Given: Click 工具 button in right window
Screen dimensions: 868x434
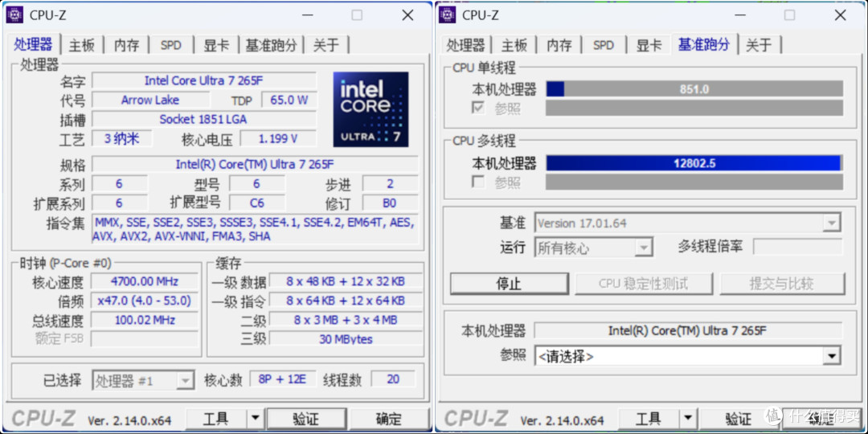Looking at the screenshot, I should (x=649, y=419).
